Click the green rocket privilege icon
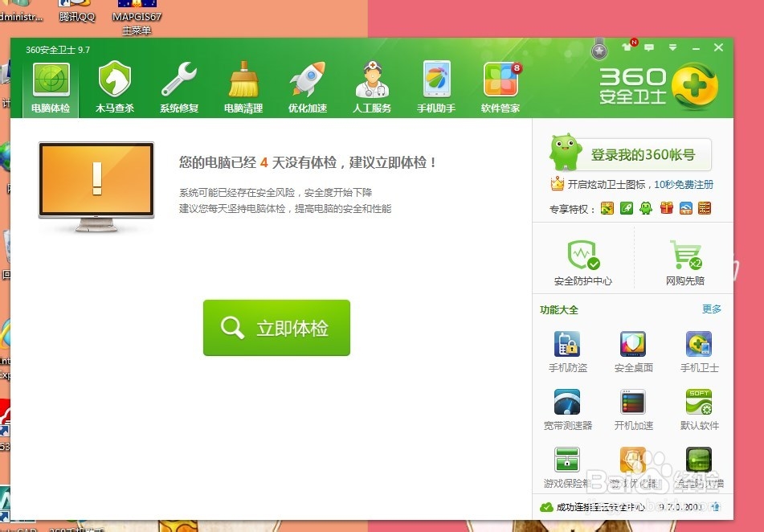 [627, 208]
